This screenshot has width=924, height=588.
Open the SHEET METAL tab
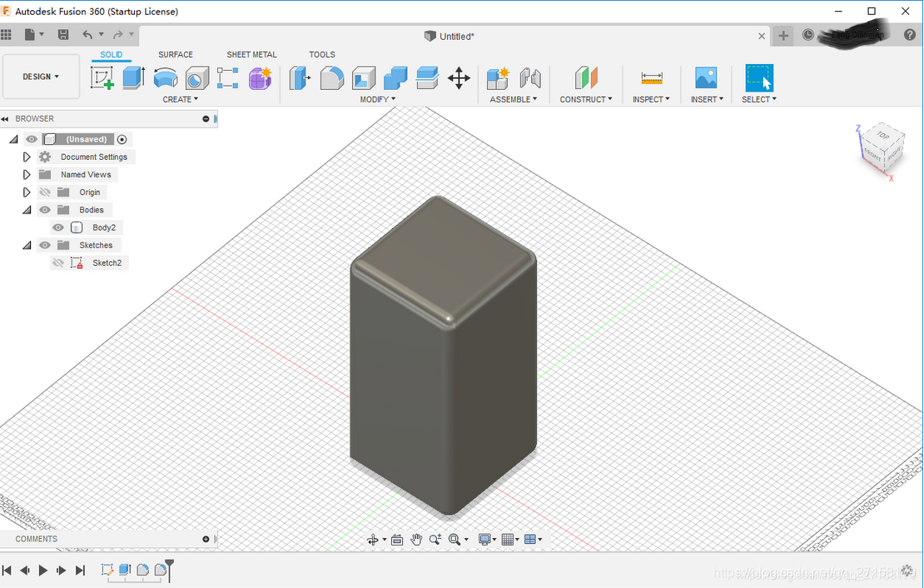click(x=251, y=55)
